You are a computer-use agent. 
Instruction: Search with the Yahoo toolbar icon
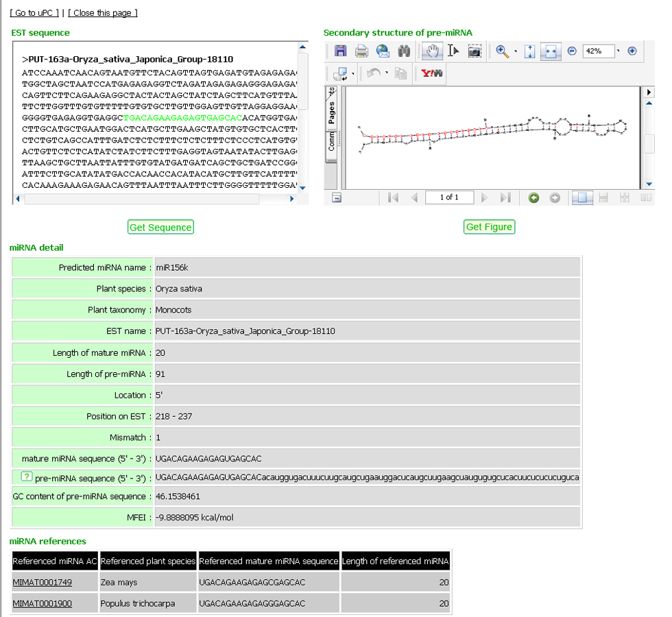coord(431,73)
